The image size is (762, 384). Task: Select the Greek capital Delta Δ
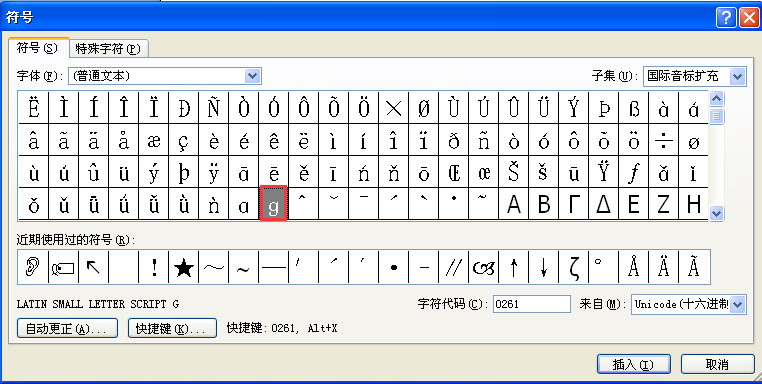[x=604, y=204]
